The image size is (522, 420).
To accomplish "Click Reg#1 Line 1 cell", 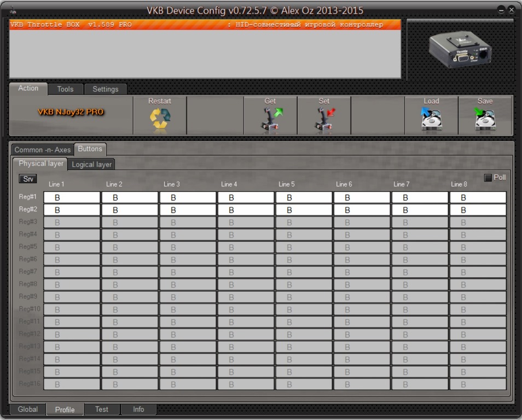I will coord(72,197).
